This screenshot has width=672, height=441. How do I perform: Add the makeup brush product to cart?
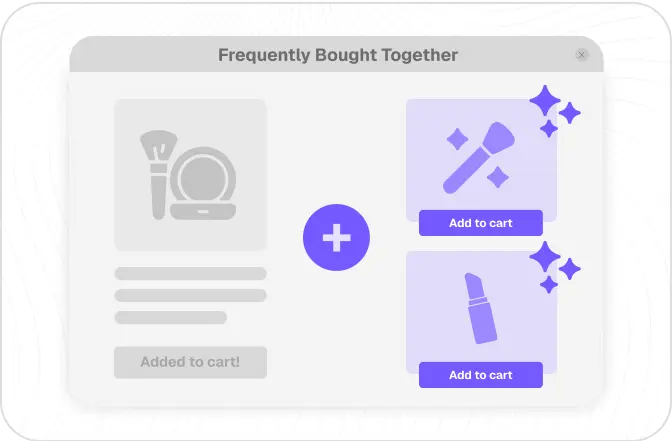480,223
